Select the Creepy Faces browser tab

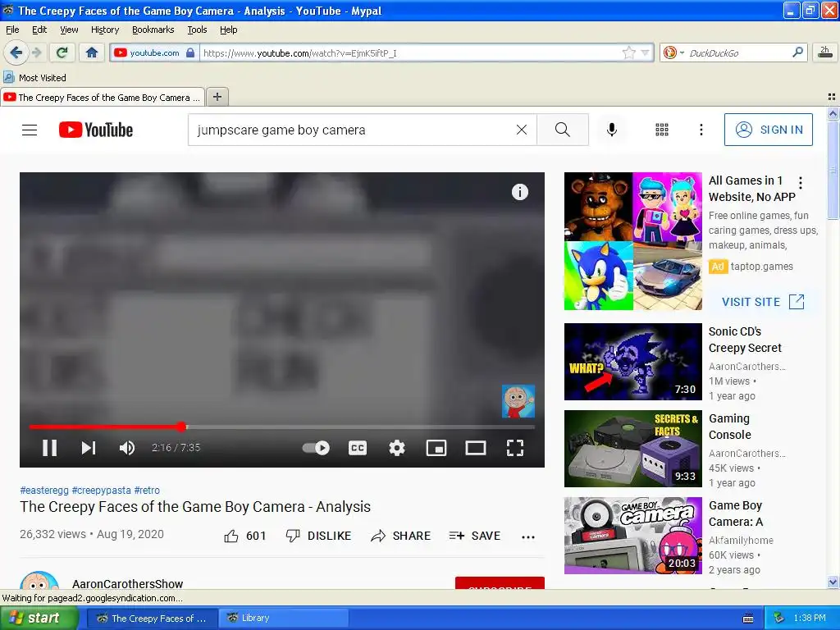click(x=103, y=97)
